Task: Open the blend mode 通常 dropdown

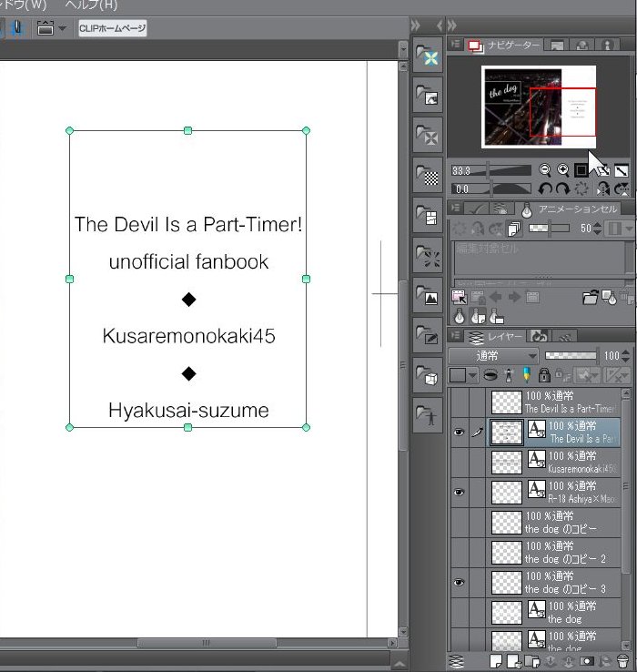Action: pyautogui.click(x=492, y=356)
